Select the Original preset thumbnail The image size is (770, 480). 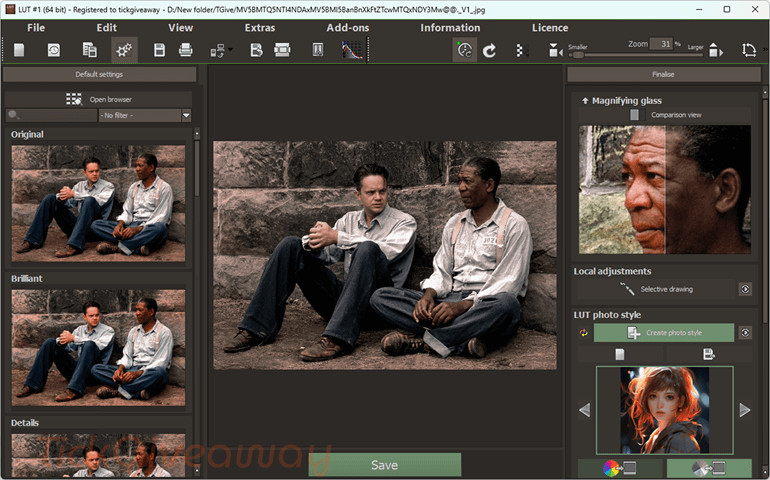99,203
